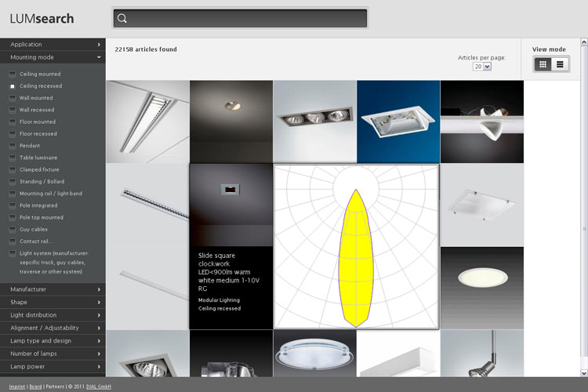The height and width of the screenshot is (392, 588).
Task: Click the page scrollbar up arrow
Action: point(584,42)
